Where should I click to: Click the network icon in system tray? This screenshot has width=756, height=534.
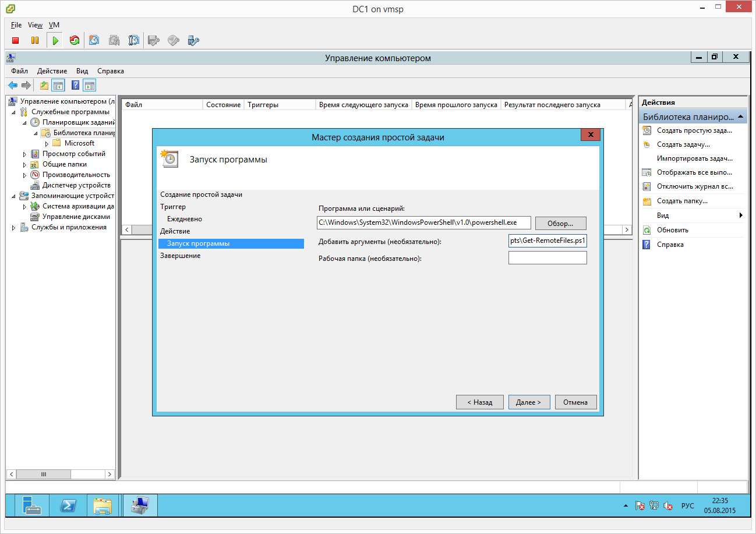click(x=653, y=505)
